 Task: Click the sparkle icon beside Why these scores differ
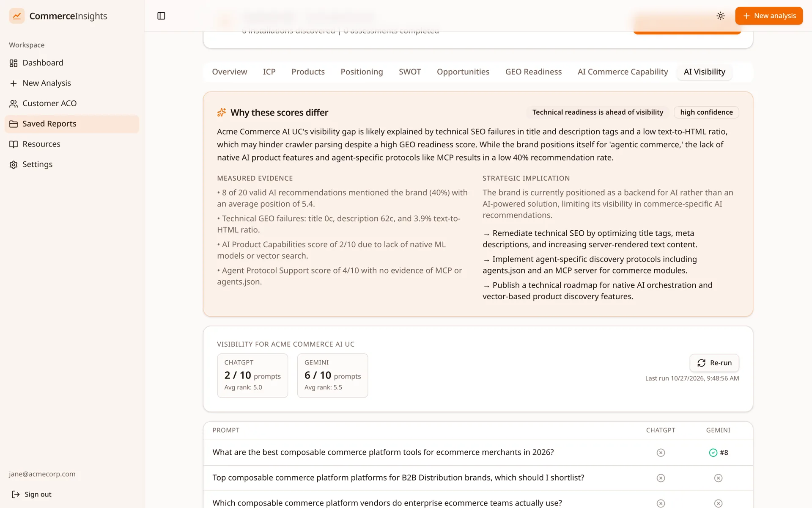(x=222, y=112)
